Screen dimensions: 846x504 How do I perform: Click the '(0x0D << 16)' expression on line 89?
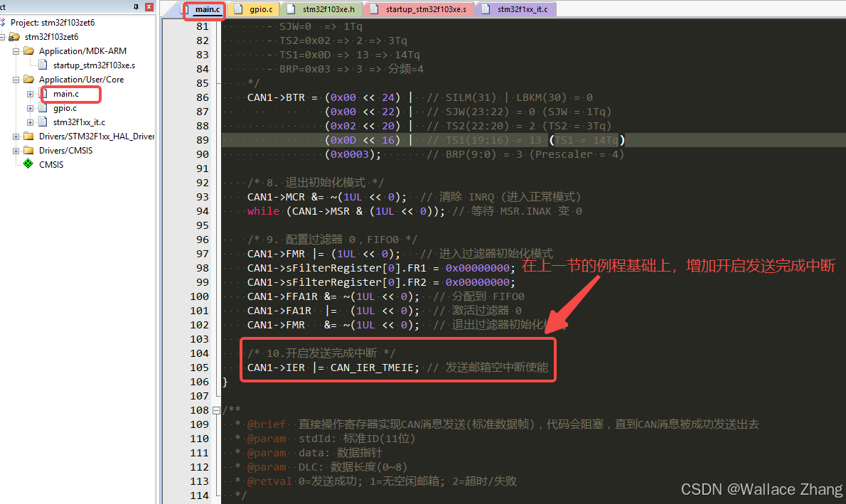tap(363, 140)
